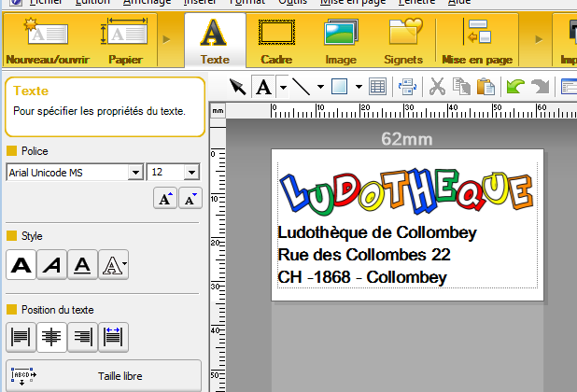Open the line tool dropdown arrow
The height and width of the screenshot is (392, 577).
coord(320,87)
